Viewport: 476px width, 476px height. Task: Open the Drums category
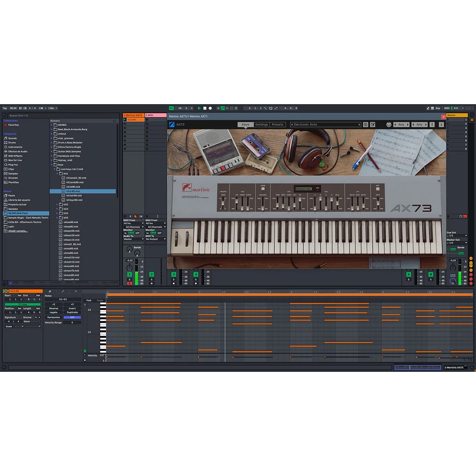(12, 142)
